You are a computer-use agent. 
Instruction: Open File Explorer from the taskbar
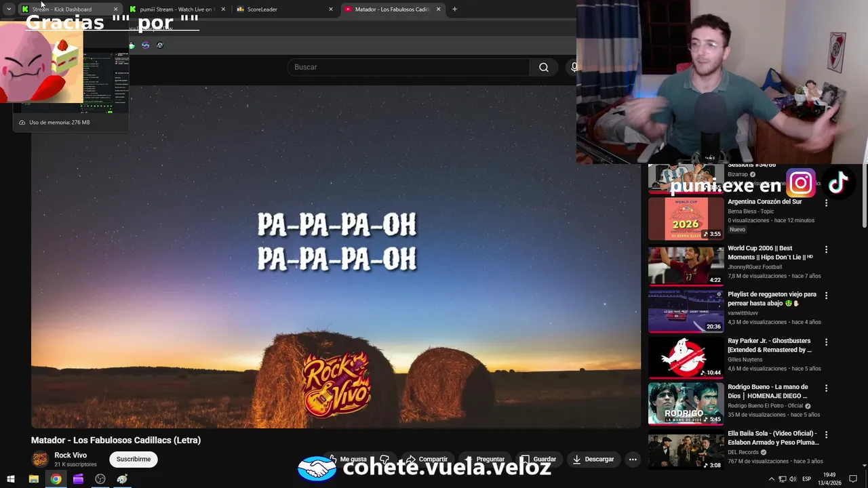33,479
